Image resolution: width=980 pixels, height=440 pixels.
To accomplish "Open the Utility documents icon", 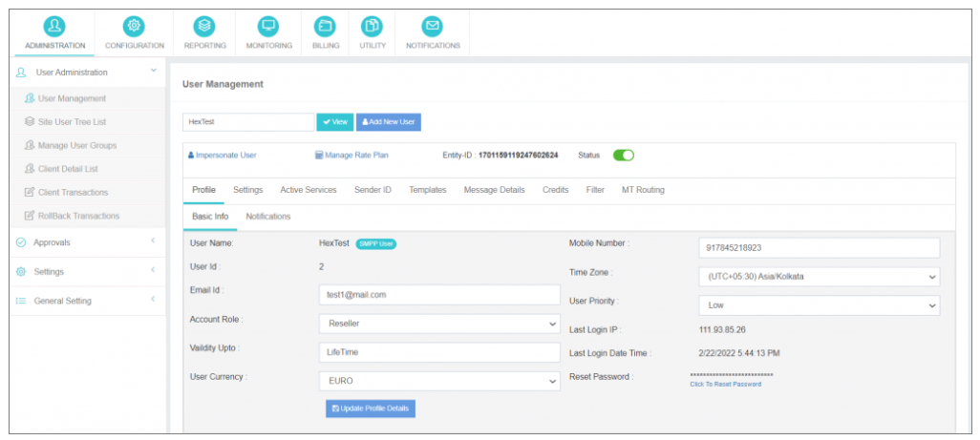I will pyautogui.click(x=372, y=26).
